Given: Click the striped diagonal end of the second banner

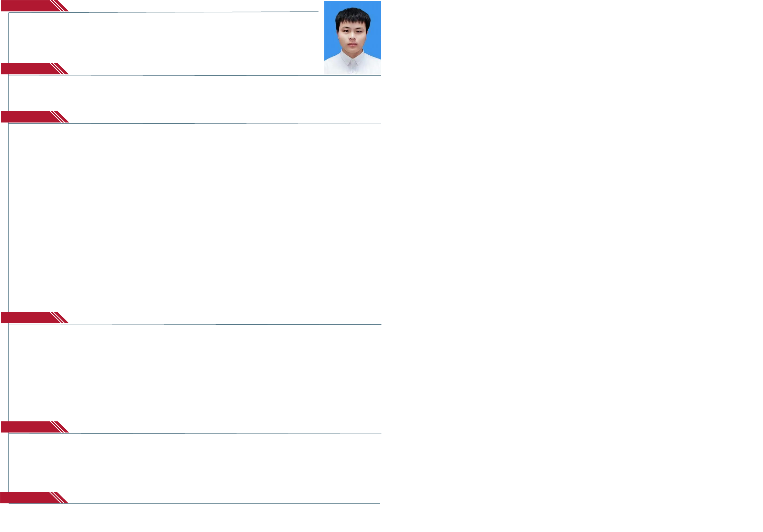Looking at the screenshot, I should 60,69.
